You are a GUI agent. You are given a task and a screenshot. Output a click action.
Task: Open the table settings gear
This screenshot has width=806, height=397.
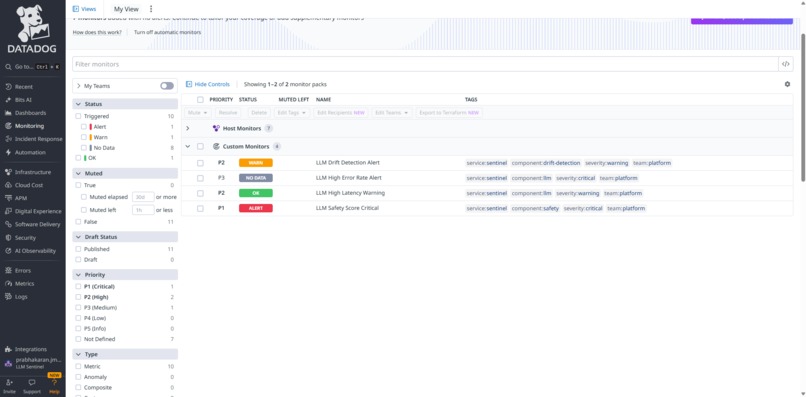click(x=787, y=84)
